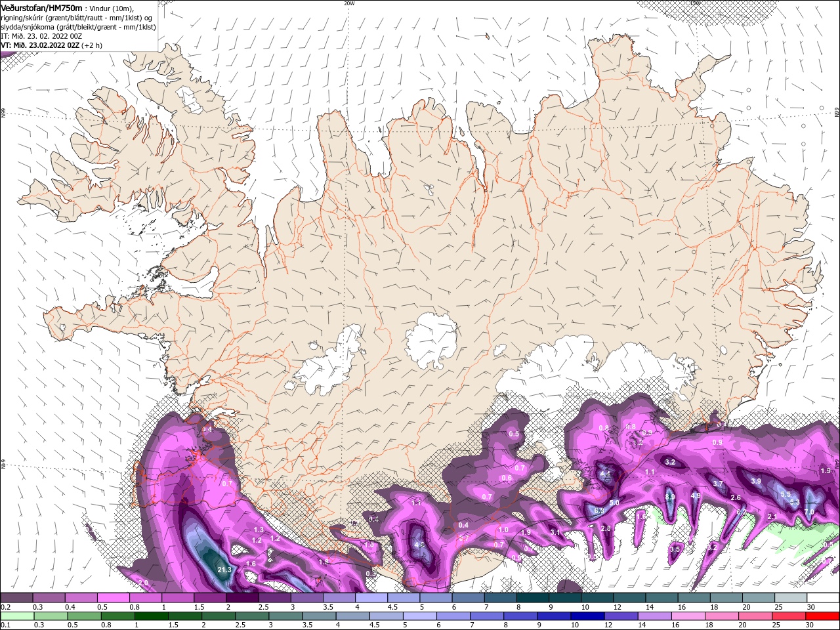Click top legend swatch between 25 and 30
The image size is (840, 630).
coord(791,598)
